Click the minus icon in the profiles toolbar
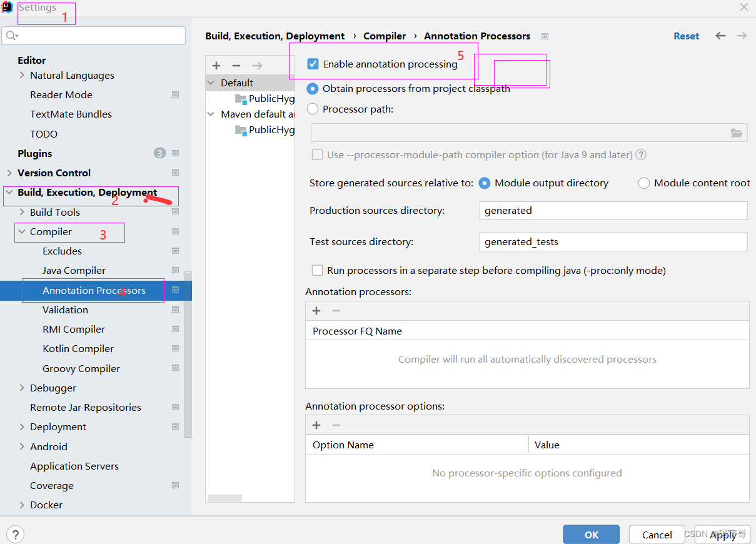Screen dimensions: 756x544 (x=236, y=64)
